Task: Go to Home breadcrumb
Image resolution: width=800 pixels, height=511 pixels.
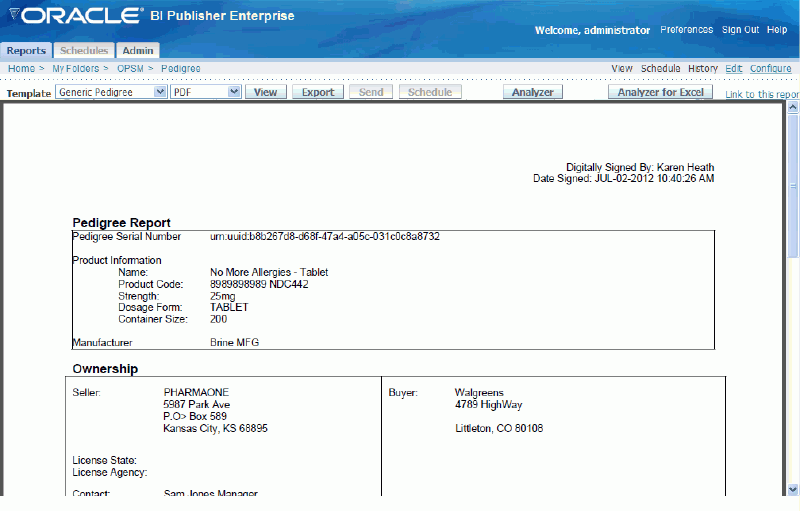Action: click(x=21, y=68)
